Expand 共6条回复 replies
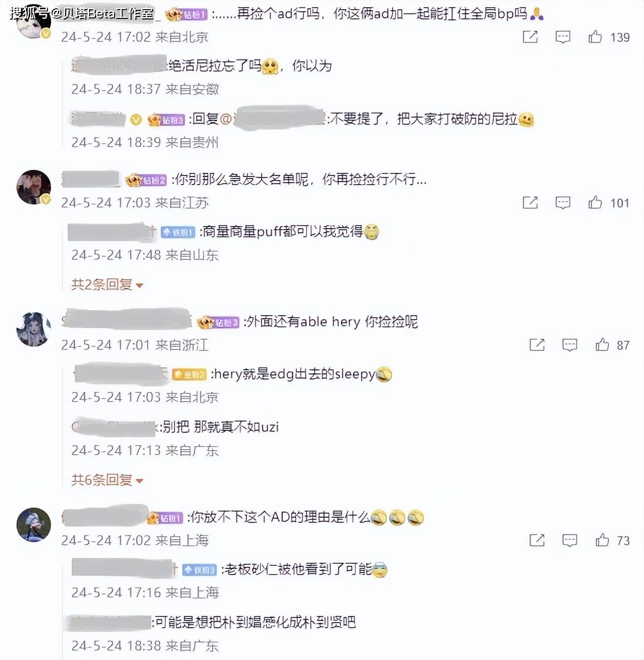The image size is (644, 660). [x=107, y=480]
